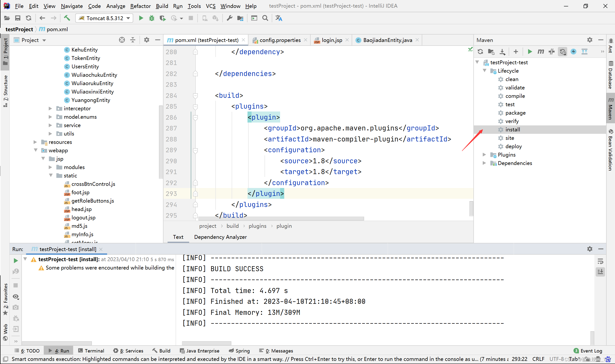The width and height of the screenshot is (615, 364).
Task: Open Project Structure icon in toolbar
Action: [240, 18]
